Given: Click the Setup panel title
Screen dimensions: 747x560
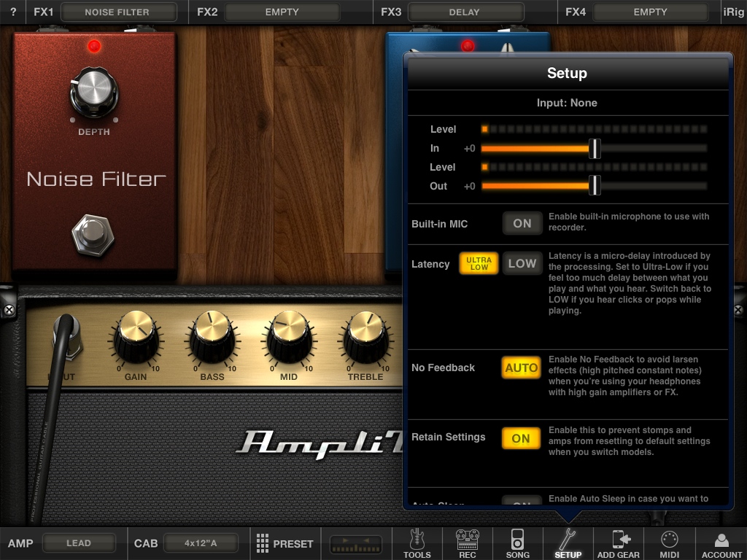Looking at the screenshot, I should click(567, 73).
